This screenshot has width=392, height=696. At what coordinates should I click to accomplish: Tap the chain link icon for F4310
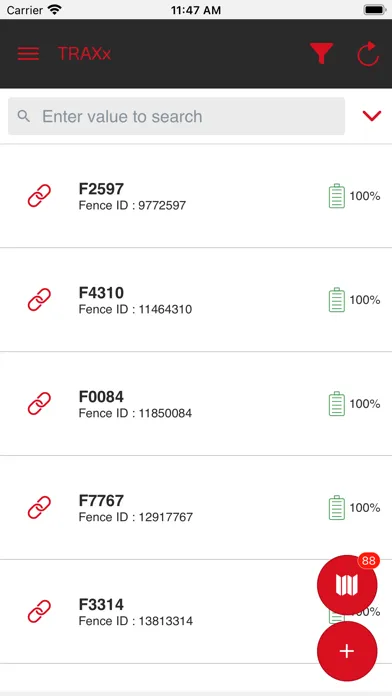pyautogui.click(x=39, y=300)
